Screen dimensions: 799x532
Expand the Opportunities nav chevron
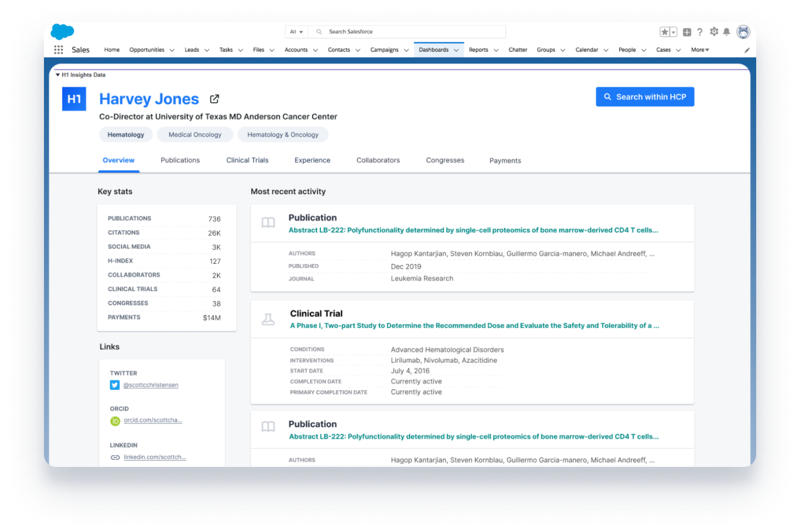pyautogui.click(x=172, y=50)
